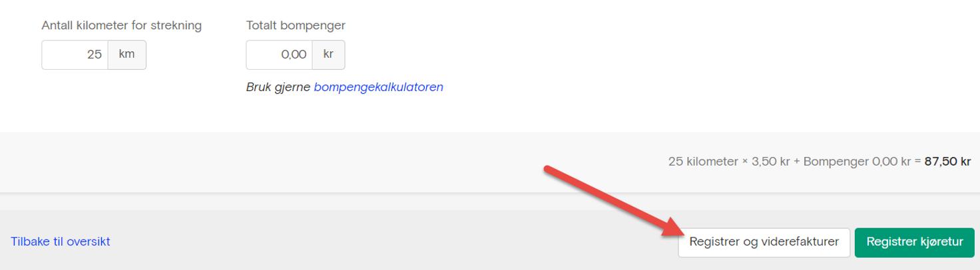The height and width of the screenshot is (270, 980).
Task: Click the green Registrer kjøretur button
Action: click(x=915, y=242)
